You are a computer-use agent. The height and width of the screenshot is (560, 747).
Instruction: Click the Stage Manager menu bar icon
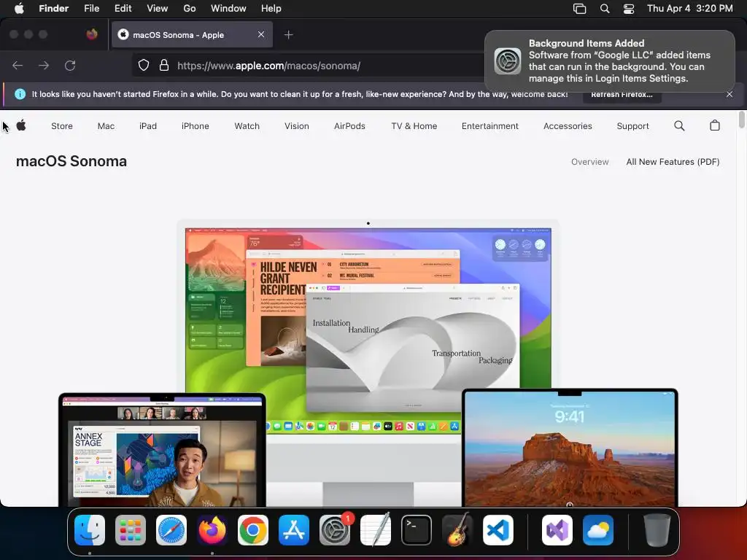click(x=579, y=9)
